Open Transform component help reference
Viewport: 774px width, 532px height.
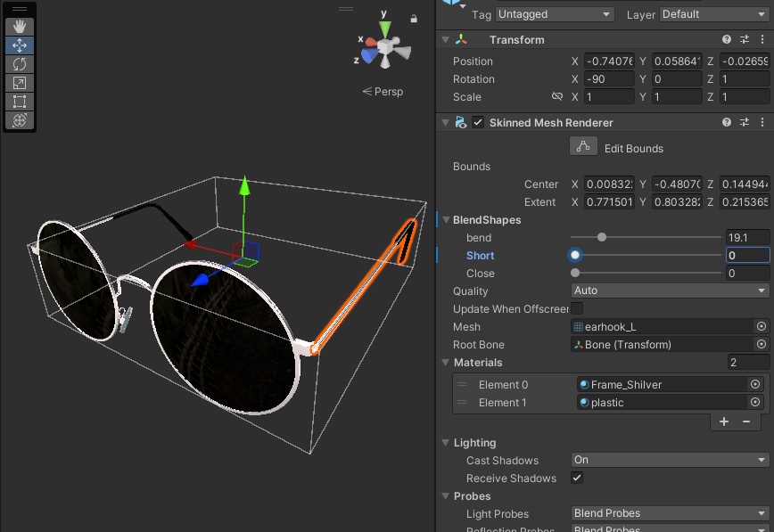727,40
